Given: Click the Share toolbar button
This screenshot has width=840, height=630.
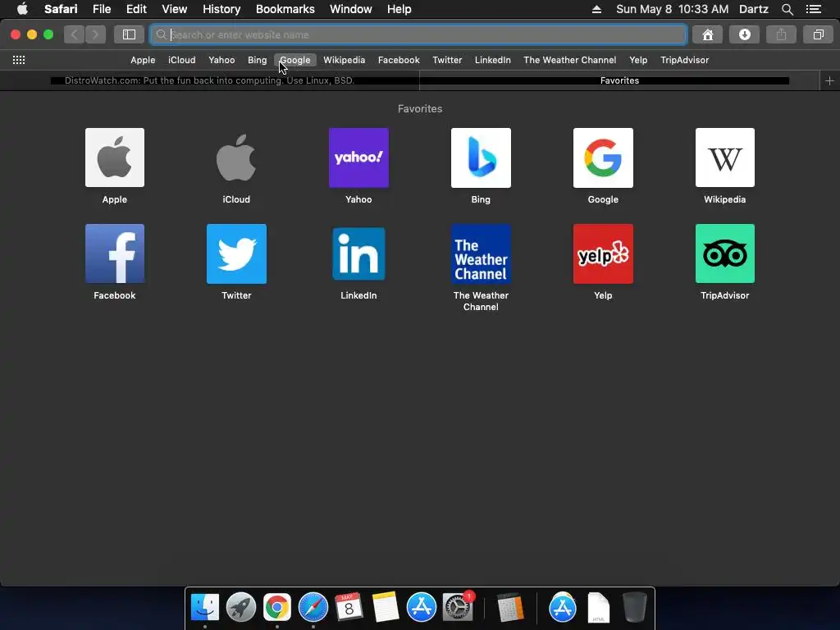Looking at the screenshot, I should (x=781, y=34).
